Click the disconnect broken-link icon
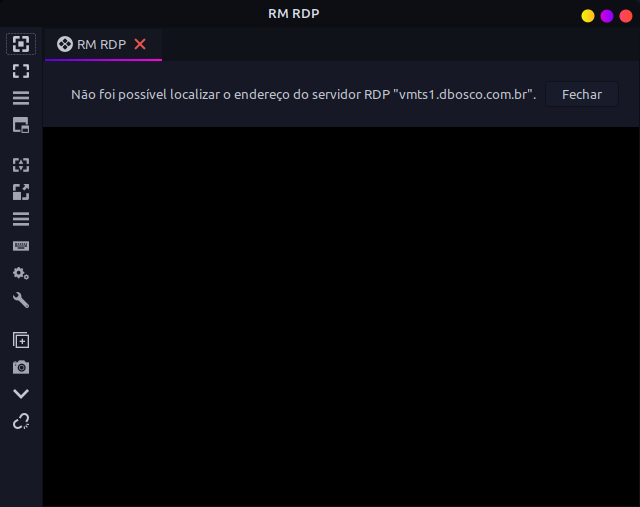The height and width of the screenshot is (507, 640). [x=21, y=421]
